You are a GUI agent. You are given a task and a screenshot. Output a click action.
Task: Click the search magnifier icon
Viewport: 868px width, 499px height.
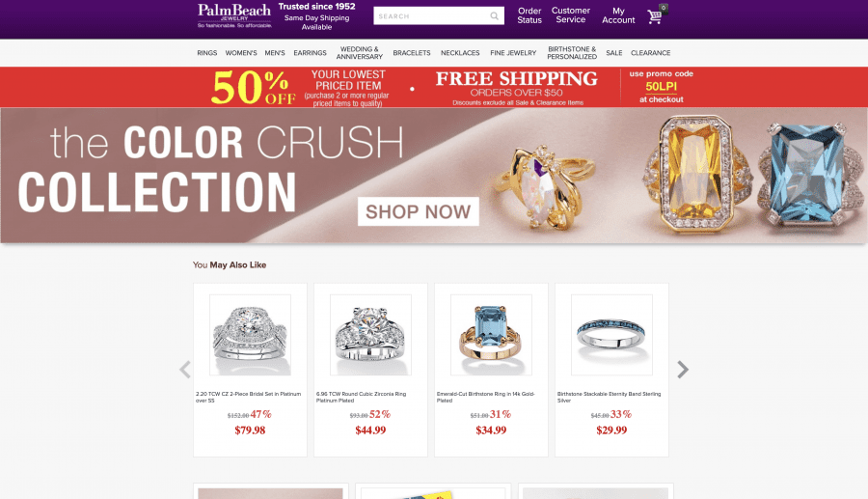[x=494, y=16]
